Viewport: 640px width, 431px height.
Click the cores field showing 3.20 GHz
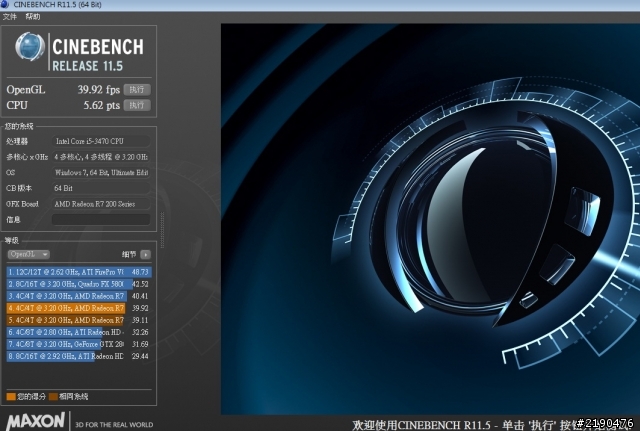101,157
